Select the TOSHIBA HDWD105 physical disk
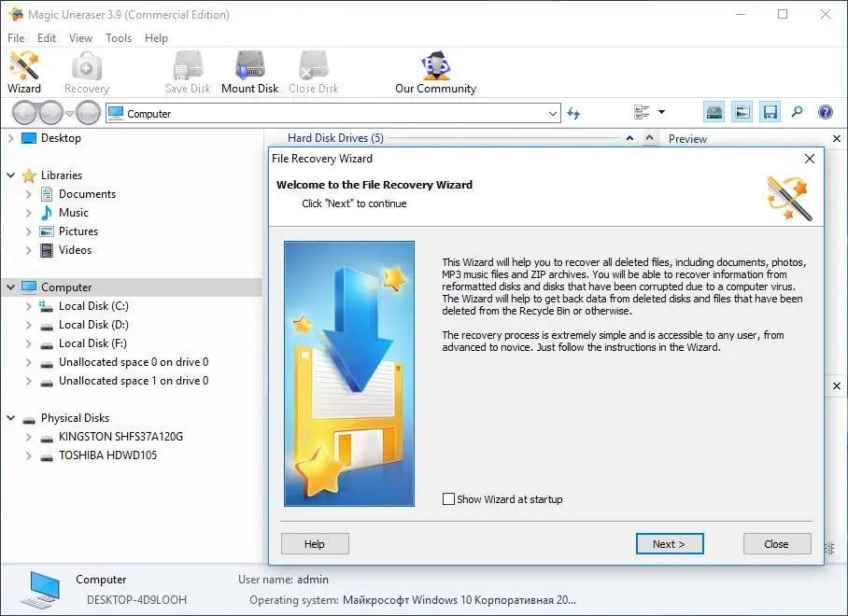Viewport: 848px width, 616px height. click(107, 455)
